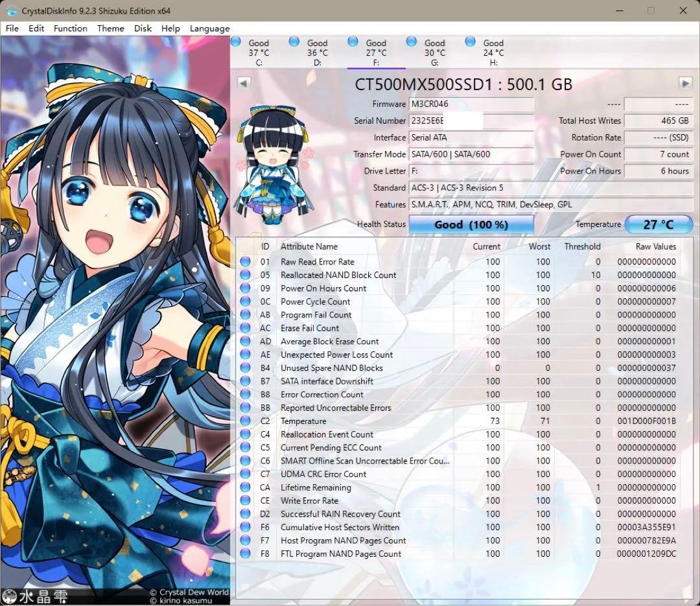Open the Help menu
The image size is (700, 606).
click(170, 29)
